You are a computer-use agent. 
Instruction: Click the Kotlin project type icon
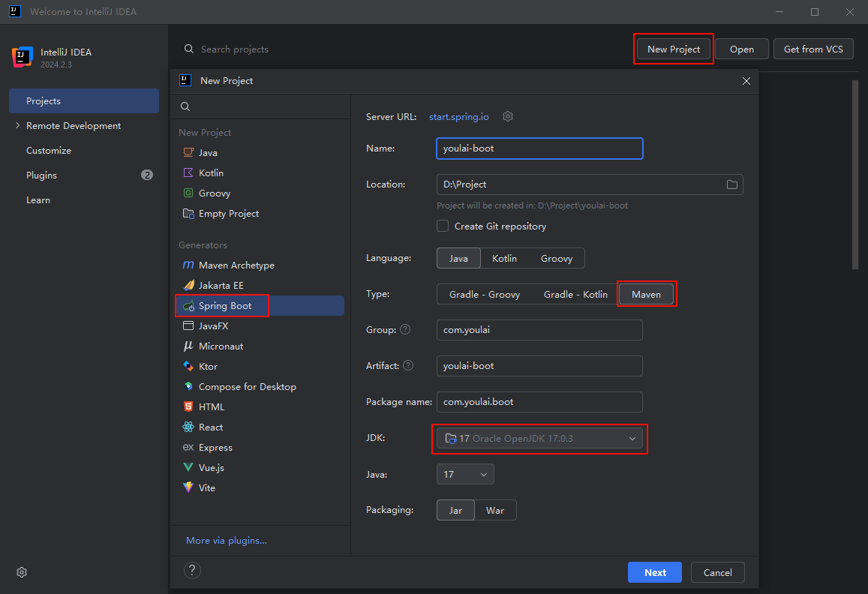188,172
